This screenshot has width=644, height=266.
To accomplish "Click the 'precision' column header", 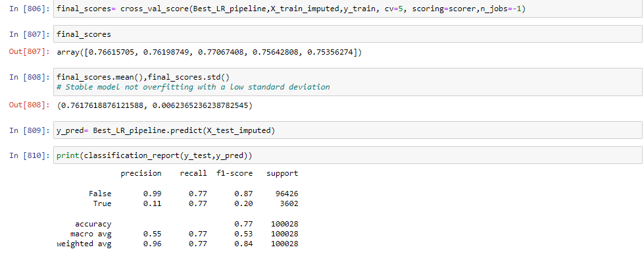I will [x=141, y=174].
